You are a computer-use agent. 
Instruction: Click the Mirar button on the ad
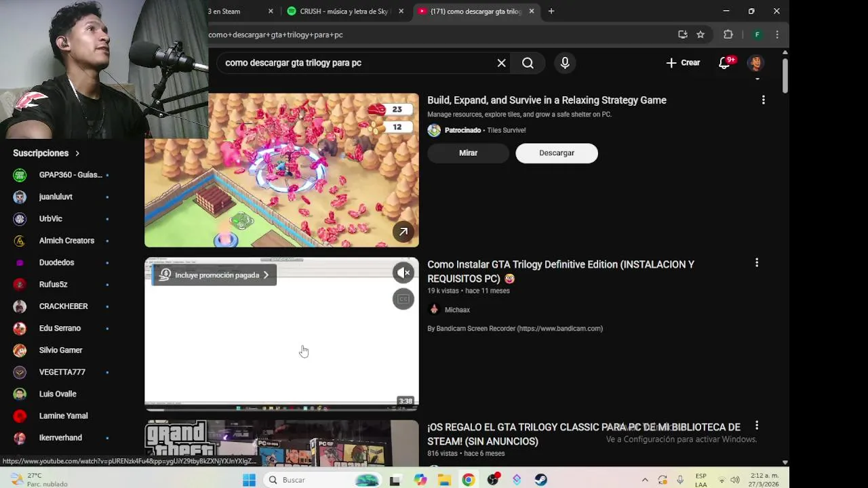tap(468, 153)
